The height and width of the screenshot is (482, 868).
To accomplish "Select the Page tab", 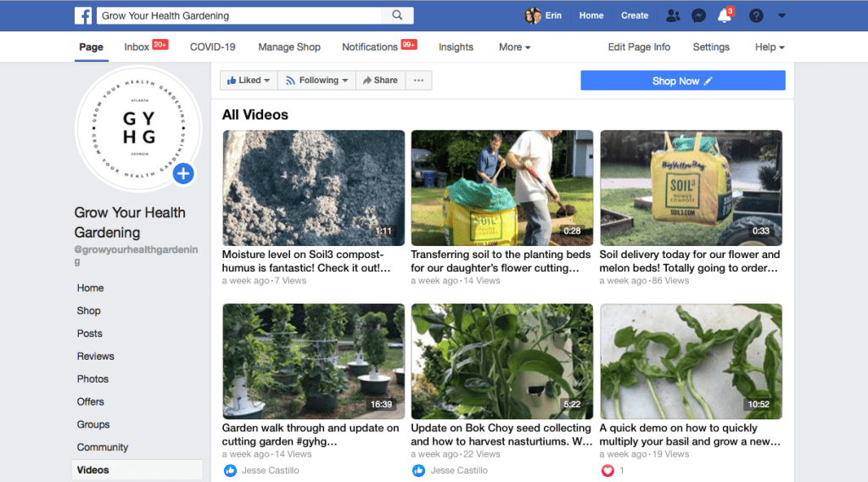I will [92, 47].
